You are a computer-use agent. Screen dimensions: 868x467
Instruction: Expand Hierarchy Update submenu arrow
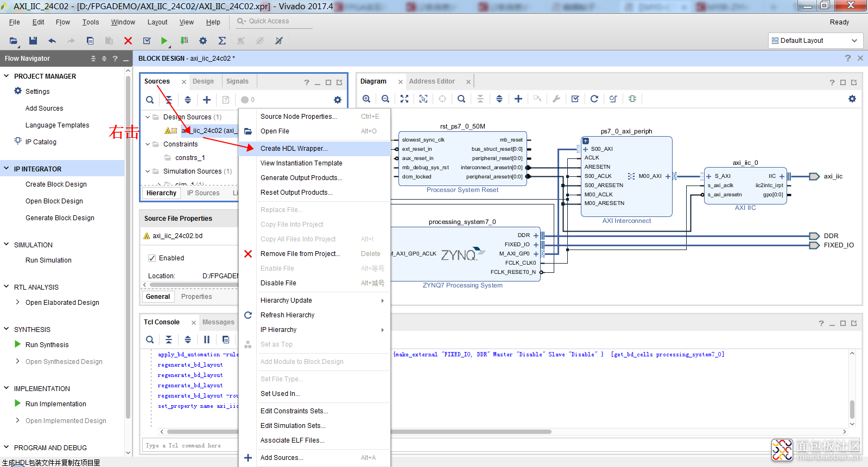[x=382, y=300]
